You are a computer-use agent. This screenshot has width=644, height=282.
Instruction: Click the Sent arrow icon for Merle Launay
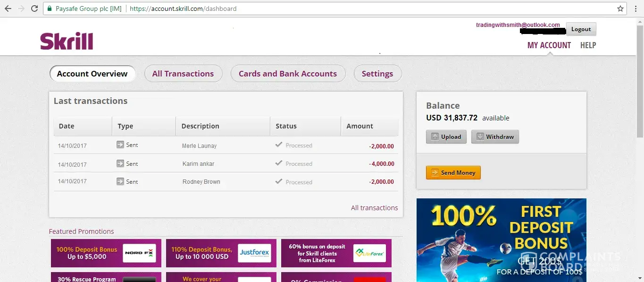120,145
